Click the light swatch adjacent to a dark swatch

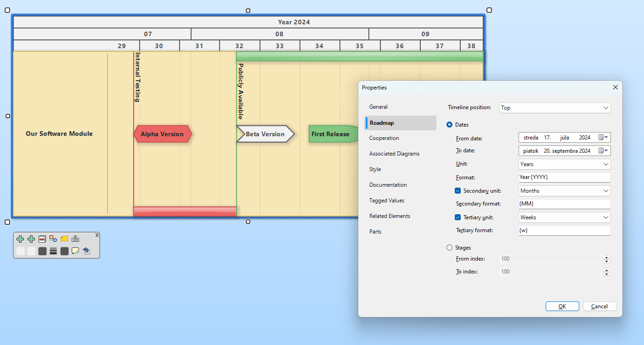(x=31, y=251)
